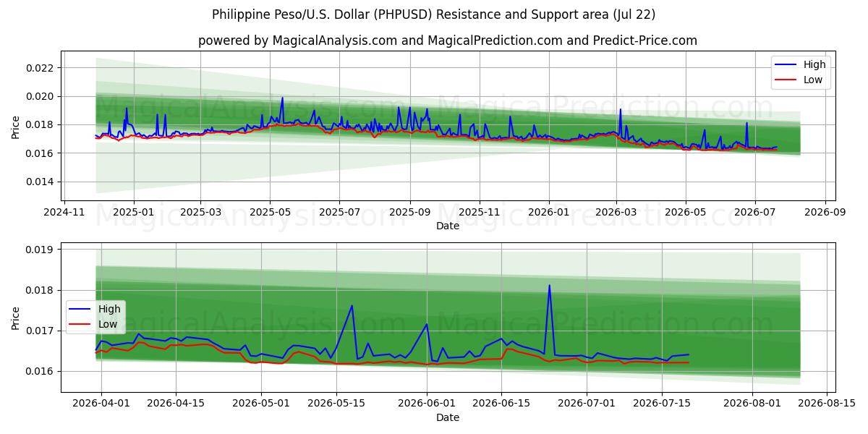The image size is (868, 434).
Task: Click the 0.020 y-axis label in top chart
Action: [41, 96]
